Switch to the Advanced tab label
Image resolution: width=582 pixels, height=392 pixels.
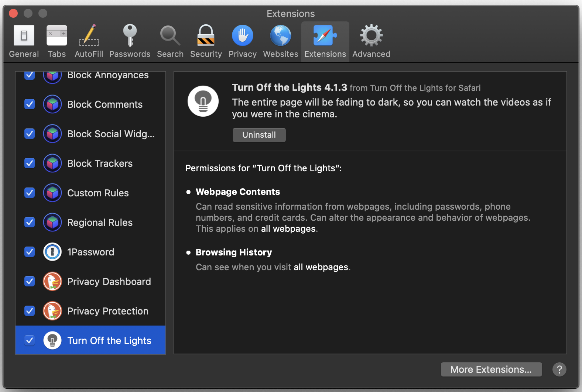point(371,54)
